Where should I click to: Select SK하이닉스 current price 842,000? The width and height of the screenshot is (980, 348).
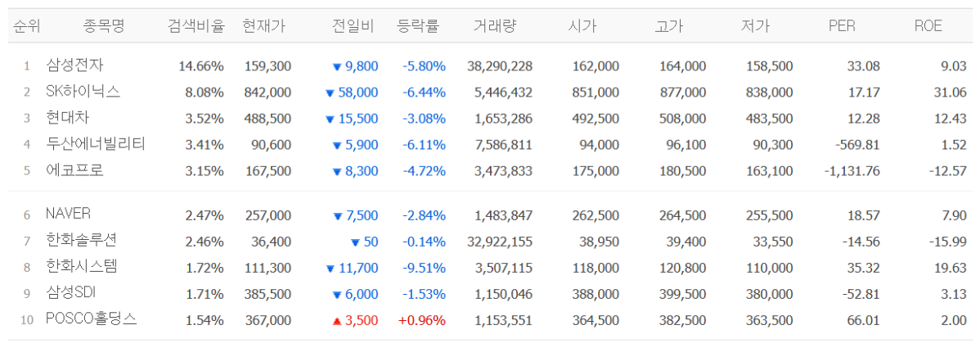[x=267, y=92]
